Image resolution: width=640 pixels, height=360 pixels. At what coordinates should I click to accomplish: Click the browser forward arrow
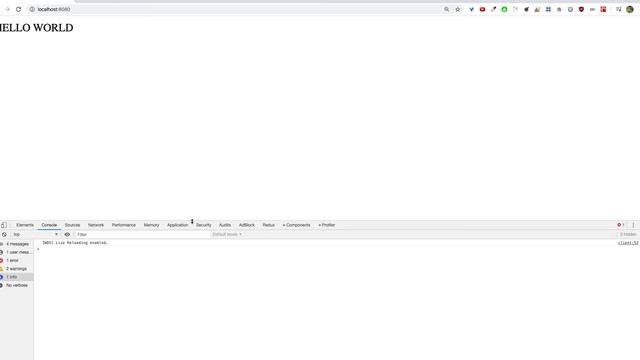coord(7,9)
